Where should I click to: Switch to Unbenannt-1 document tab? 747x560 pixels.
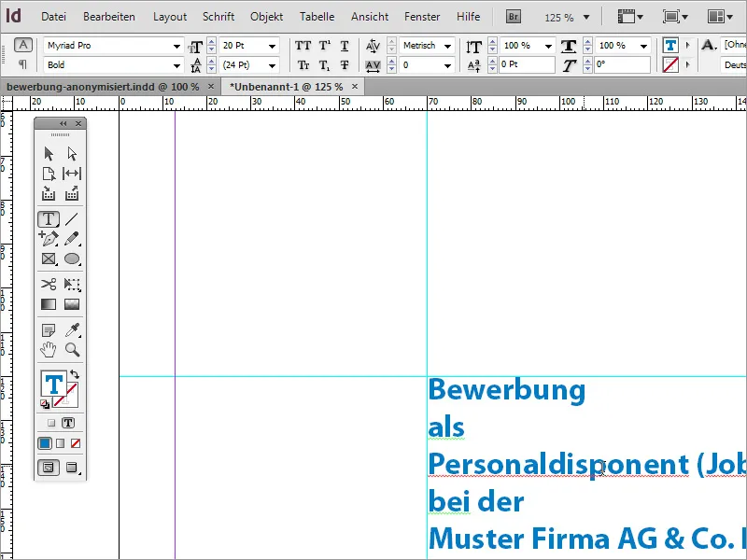click(286, 87)
